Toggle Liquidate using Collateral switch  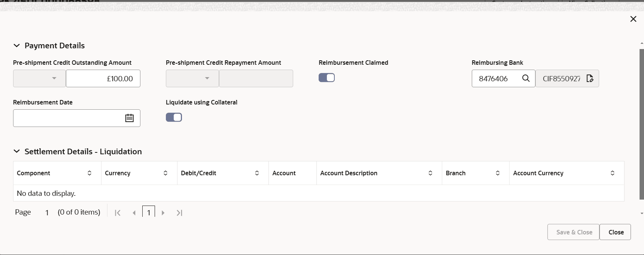point(174,117)
